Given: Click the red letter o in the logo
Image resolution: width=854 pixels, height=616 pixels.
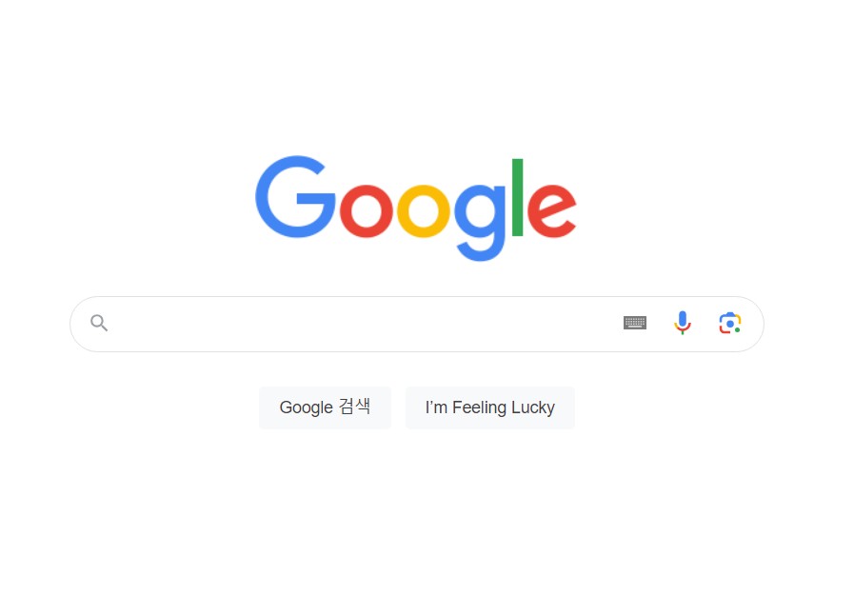Looking at the screenshot, I should pyautogui.click(x=366, y=210).
